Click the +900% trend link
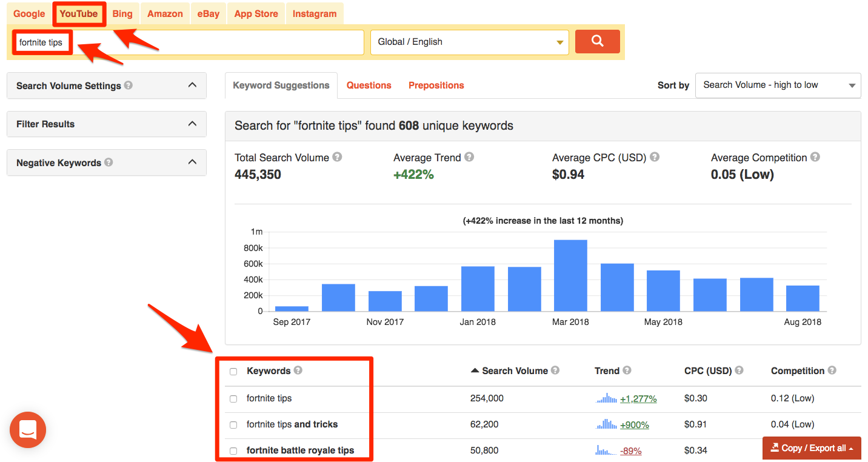 click(635, 425)
